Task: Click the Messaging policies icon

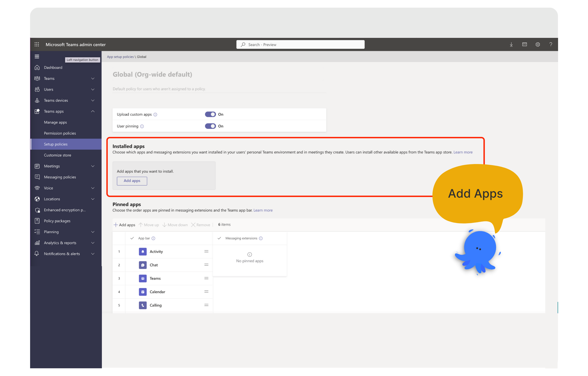Action: [37, 177]
